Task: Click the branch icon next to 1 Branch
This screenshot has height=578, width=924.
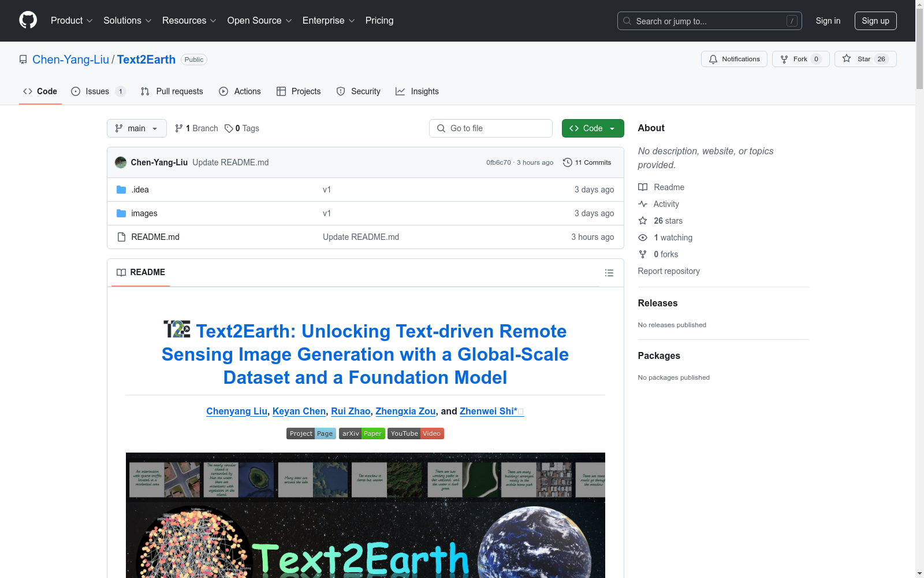Action: (x=179, y=128)
